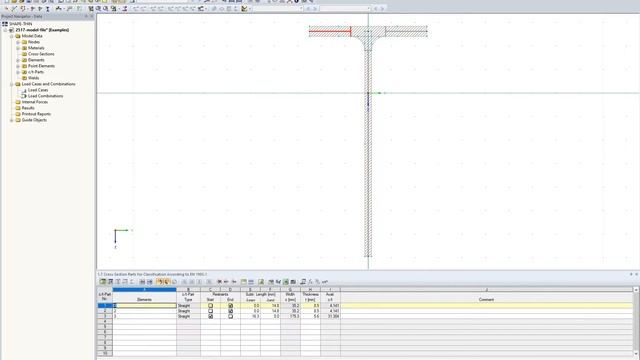Toggle Start restraint checkbox for c/t-part row 3

[x=211, y=316]
